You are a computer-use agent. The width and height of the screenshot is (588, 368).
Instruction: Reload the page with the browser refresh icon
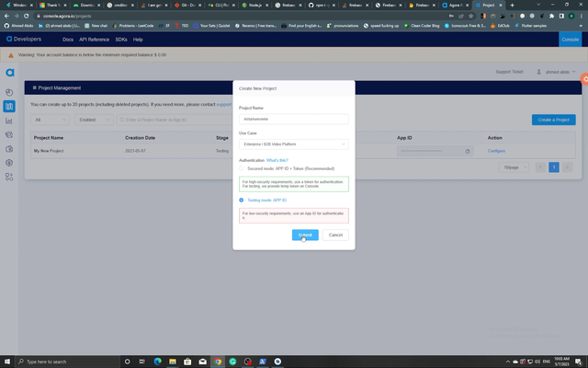pos(27,17)
